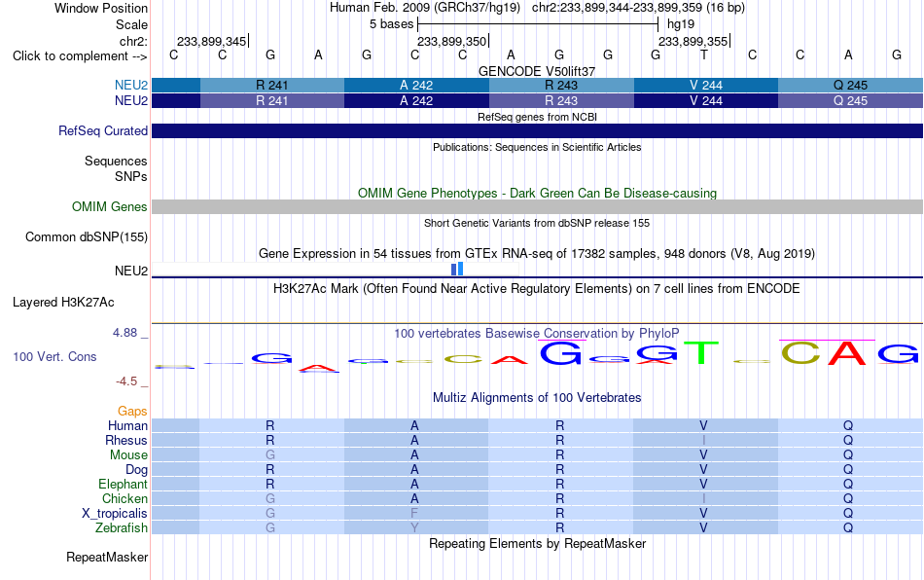Viewport: 924px width, 580px height.
Task: Open the dark-blue NEU2 gene label
Action: click(x=131, y=101)
